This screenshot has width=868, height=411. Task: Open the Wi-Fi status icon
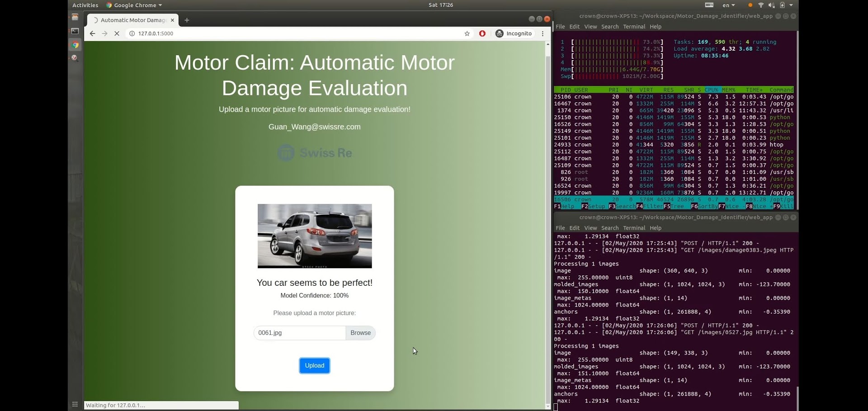pyautogui.click(x=761, y=5)
